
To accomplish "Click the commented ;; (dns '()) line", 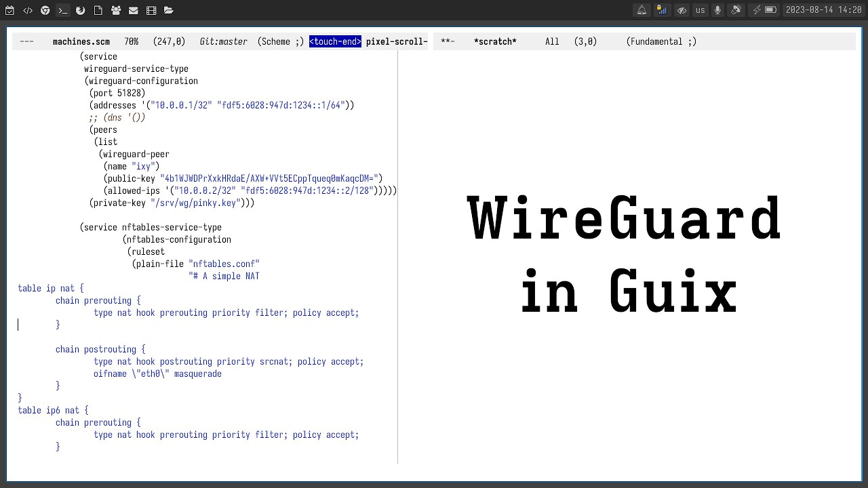I will click(117, 117).
